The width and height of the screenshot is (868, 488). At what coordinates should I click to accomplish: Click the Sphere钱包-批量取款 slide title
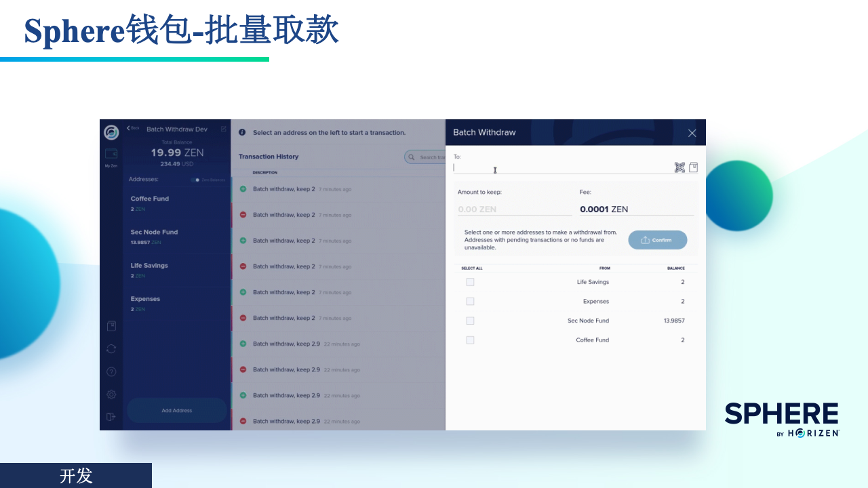(x=182, y=30)
